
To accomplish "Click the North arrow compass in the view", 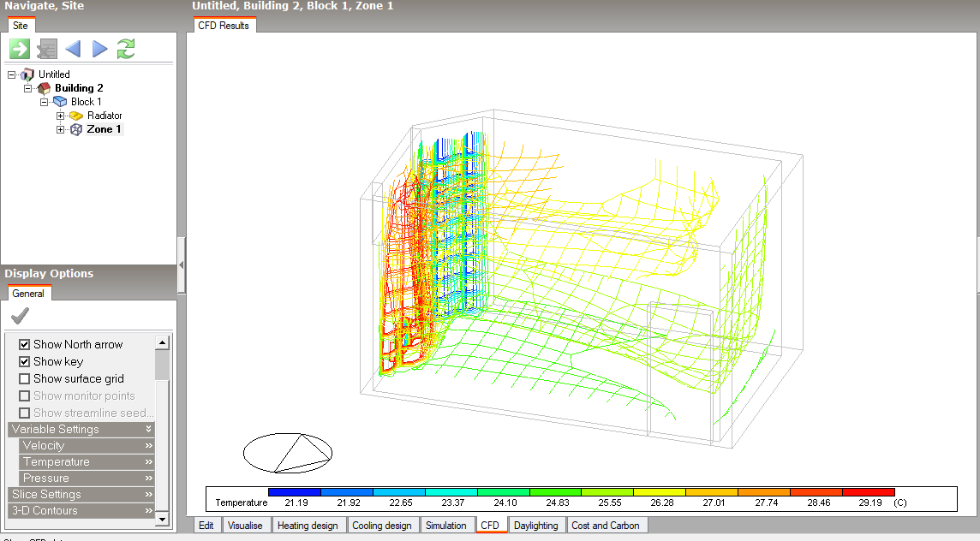I will [288, 453].
